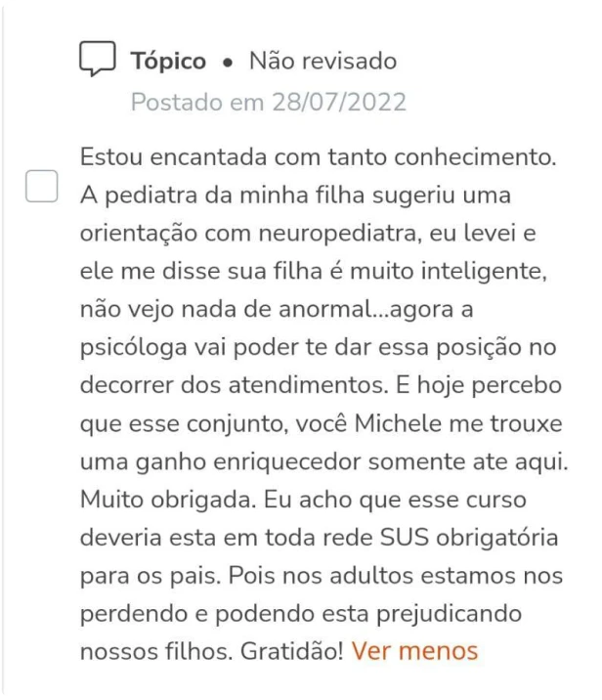Click the phrase 'não vejo nada de anormal'
The width and height of the screenshot is (602, 700).
click(226, 309)
